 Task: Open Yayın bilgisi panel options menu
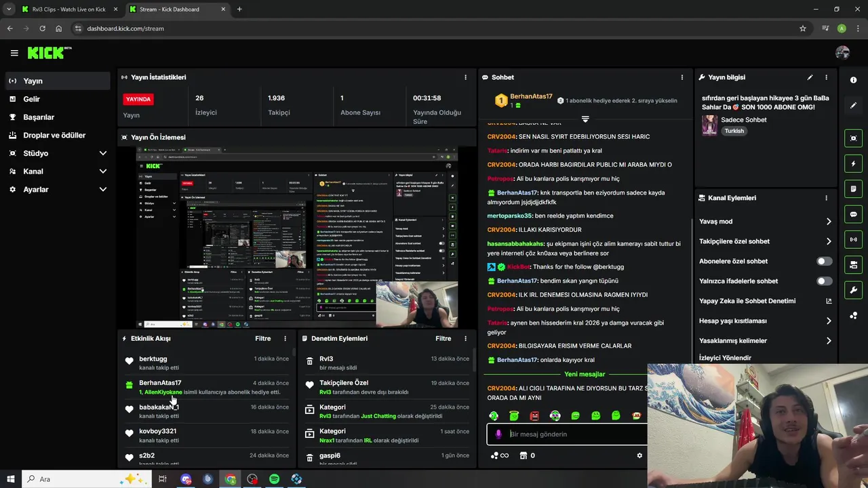coord(826,77)
